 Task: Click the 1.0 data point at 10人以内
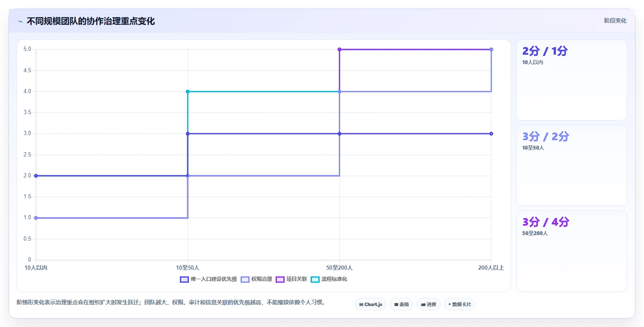click(x=36, y=218)
